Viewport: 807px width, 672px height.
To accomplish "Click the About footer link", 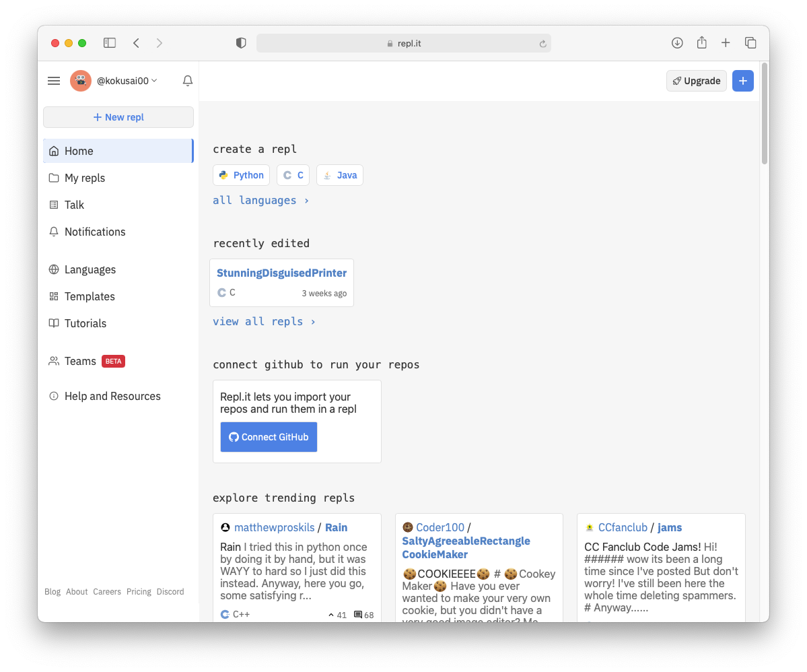I will 77,592.
